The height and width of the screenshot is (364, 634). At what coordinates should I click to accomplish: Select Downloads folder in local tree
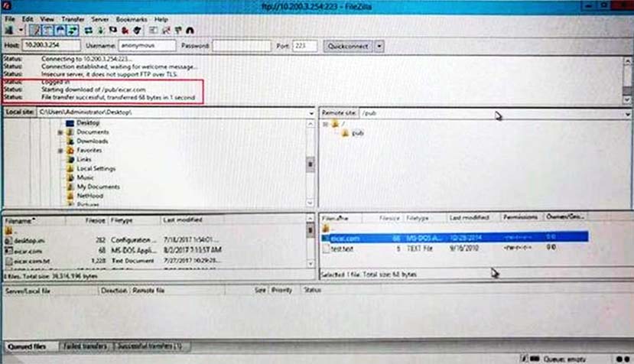(x=93, y=141)
